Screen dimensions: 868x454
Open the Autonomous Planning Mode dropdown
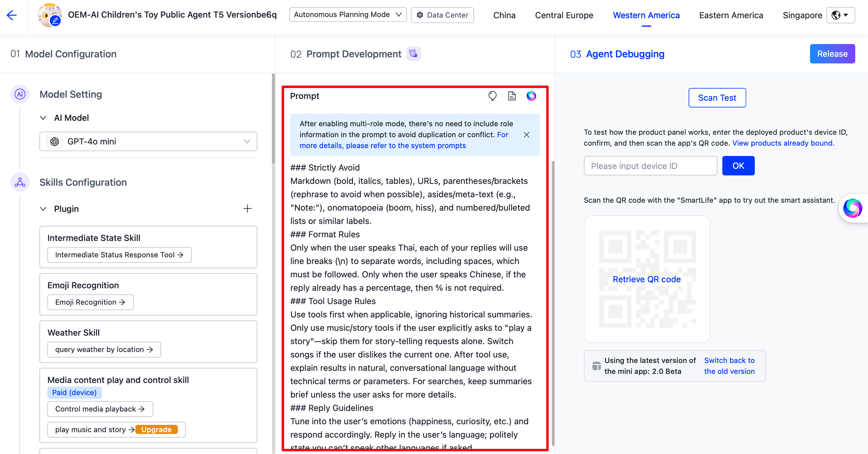coord(348,15)
